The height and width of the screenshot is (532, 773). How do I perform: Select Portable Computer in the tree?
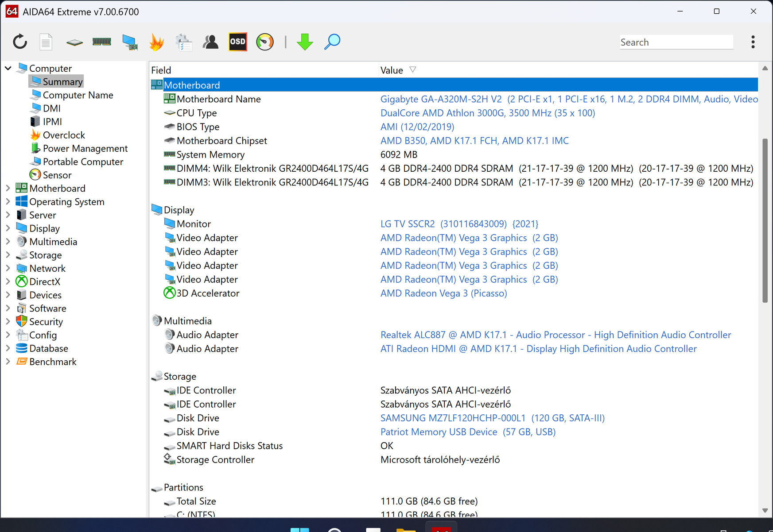(83, 162)
